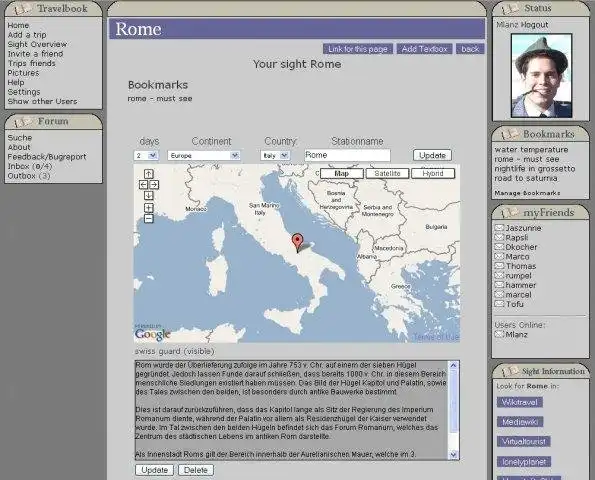Click the scroll down arrow of text area
This screenshot has height=480, width=595.
click(x=453, y=455)
